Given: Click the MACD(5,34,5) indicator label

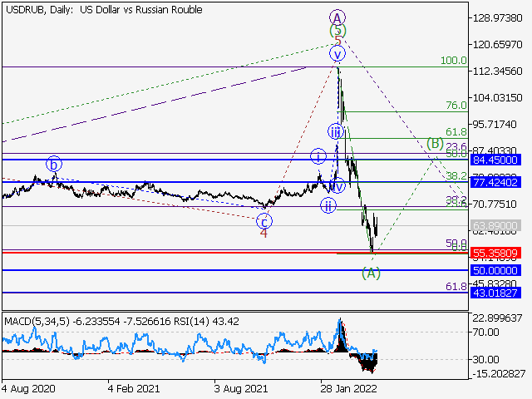Looking at the screenshot, I should [x=37, y=322].
